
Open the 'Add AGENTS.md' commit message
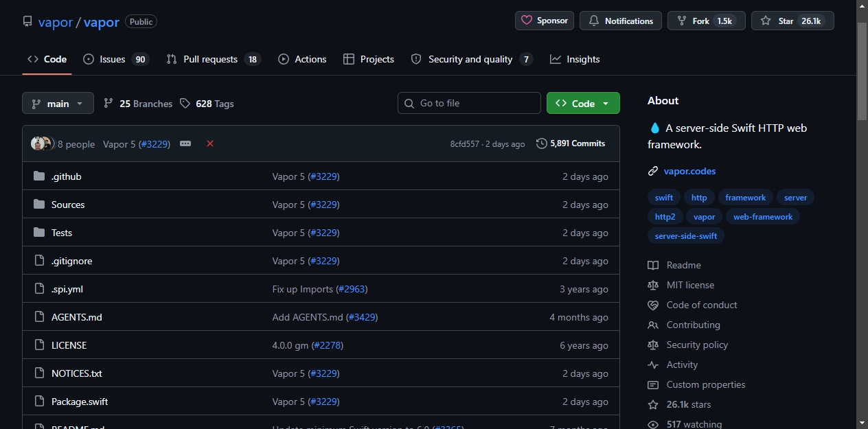pos(308,317)
